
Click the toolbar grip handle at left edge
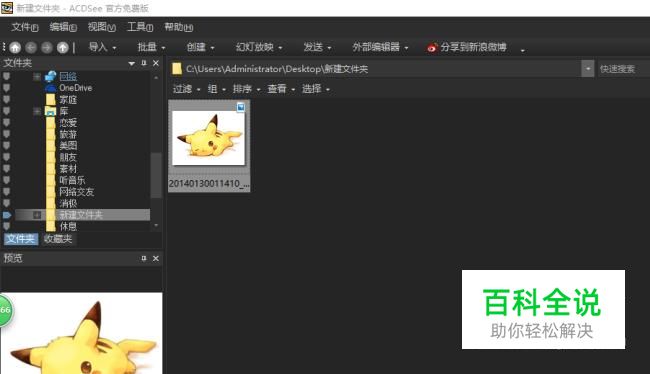coord(4,48)
